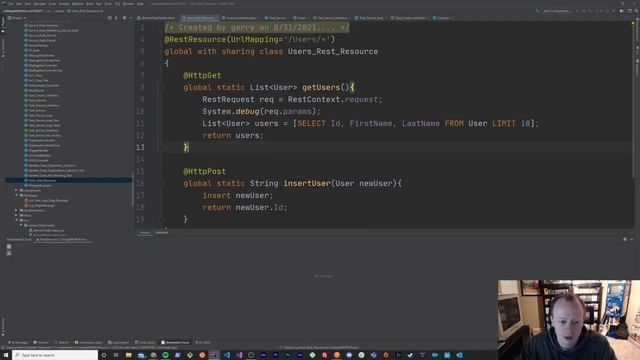Open Visual Studio Code from the taskbar

[227, 355]
